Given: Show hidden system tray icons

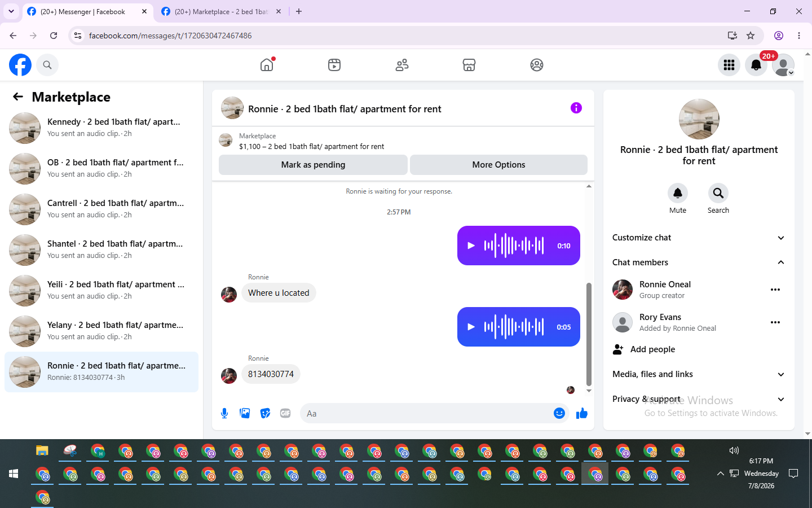Looking at the screenshot, I should click(720, 474).
